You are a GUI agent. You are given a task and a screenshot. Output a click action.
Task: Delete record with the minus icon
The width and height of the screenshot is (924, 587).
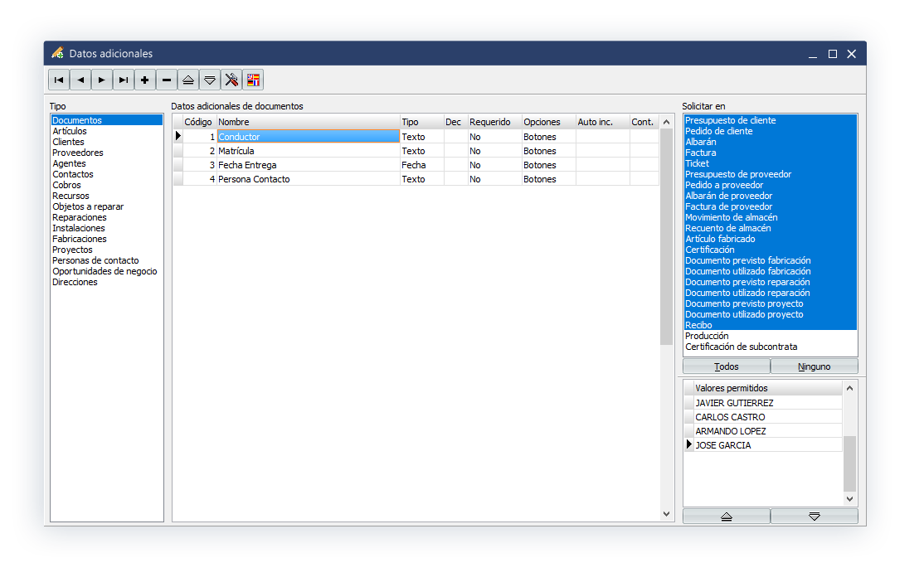[167, 80]
